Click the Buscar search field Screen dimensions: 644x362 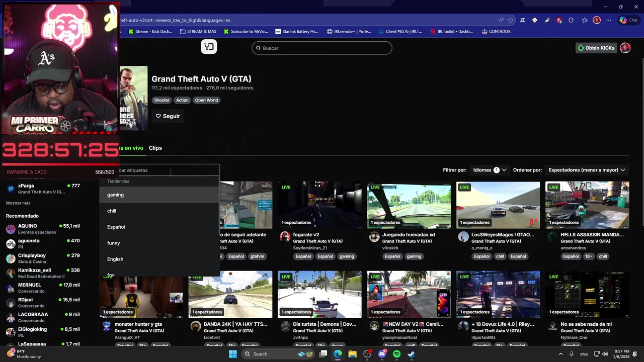322,48
